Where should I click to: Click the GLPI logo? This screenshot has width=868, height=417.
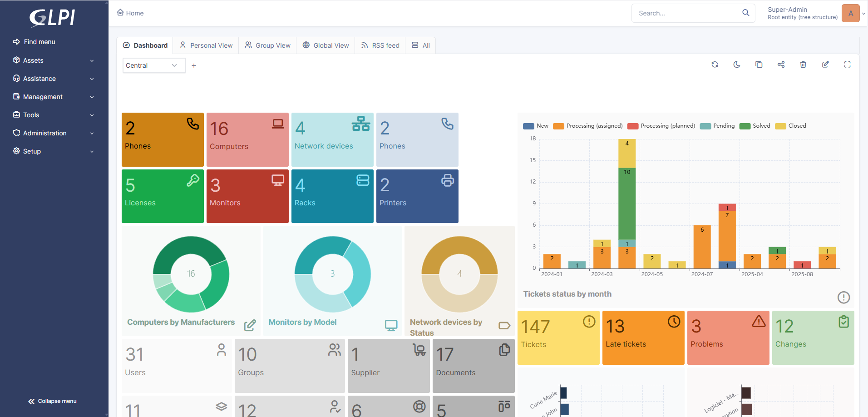click(53, 18)
